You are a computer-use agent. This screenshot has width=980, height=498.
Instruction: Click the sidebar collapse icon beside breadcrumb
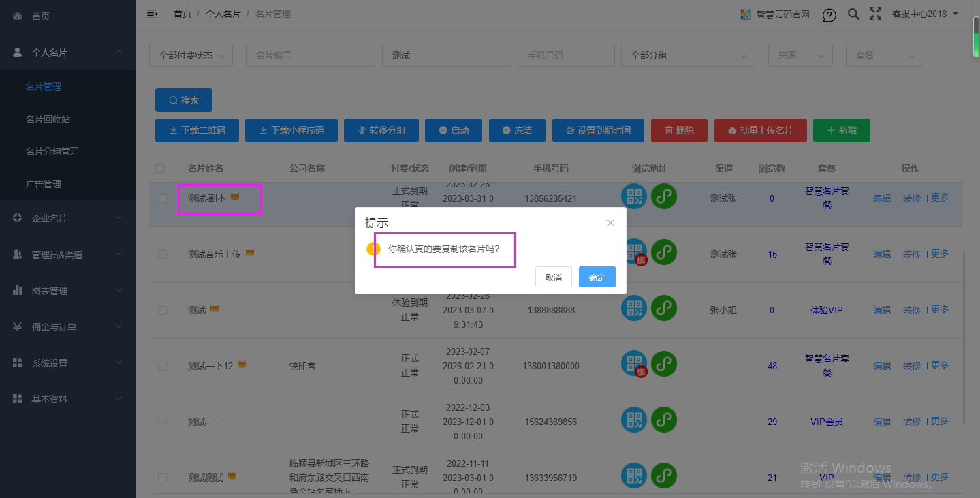pos(153,14)
